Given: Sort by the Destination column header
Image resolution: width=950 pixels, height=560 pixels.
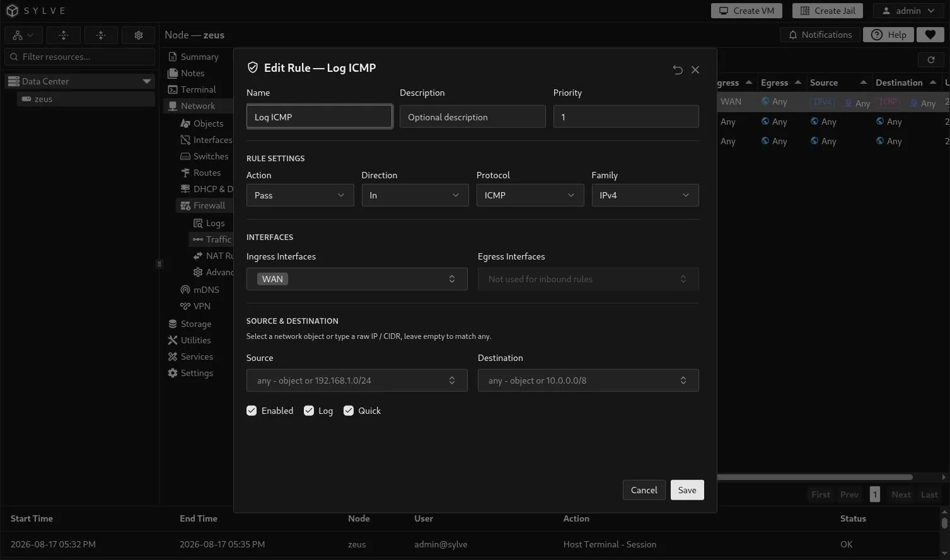Looking at the screenshot, I should click(906, 83).
